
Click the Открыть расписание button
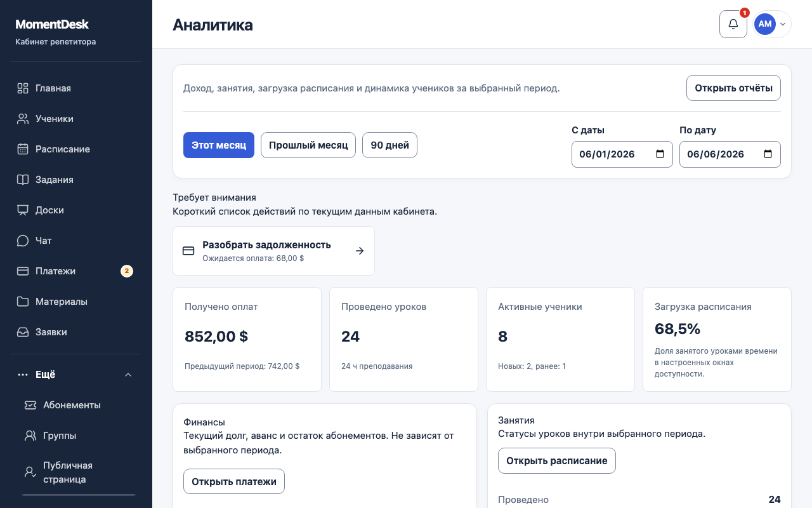coord(557,461)
